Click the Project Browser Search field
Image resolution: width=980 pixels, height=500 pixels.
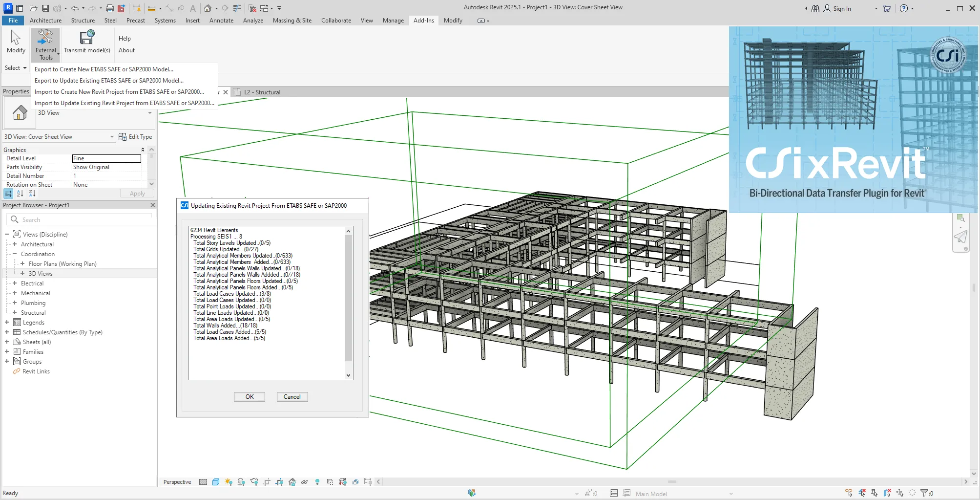(x=81, y=220)
